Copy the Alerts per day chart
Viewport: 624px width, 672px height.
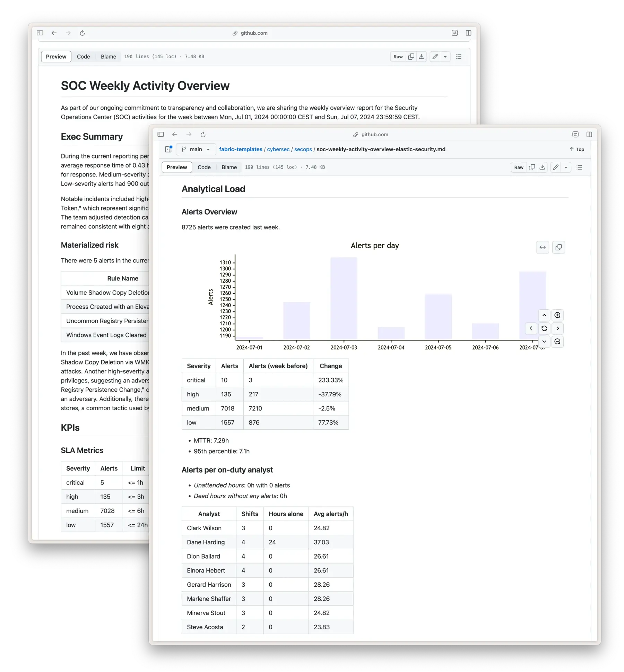[x=558, y=247]
